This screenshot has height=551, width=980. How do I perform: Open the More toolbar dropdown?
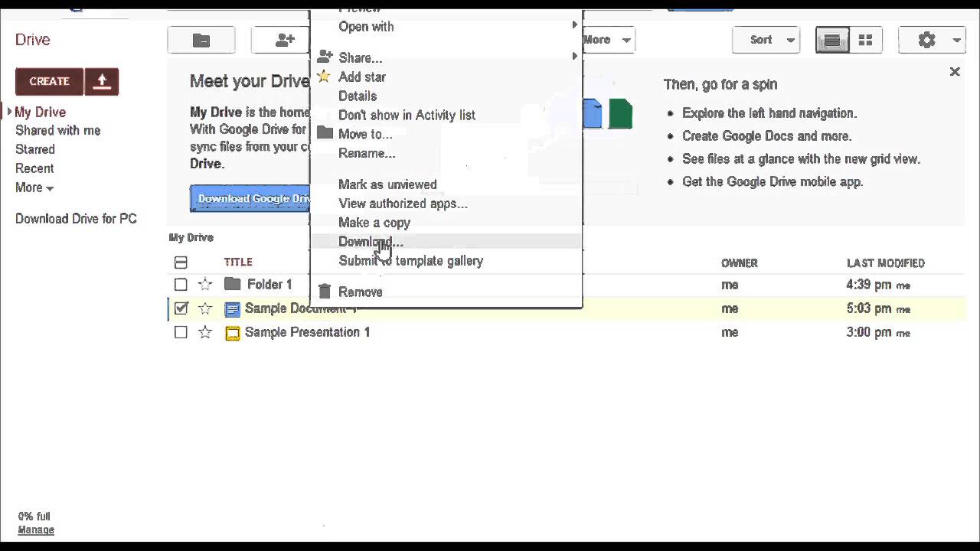(x=607, y=41)
